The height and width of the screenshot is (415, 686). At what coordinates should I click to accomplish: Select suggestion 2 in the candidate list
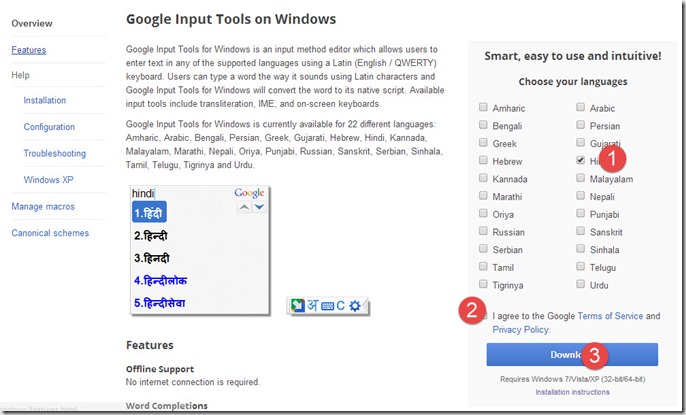click(x=151, y=236)
